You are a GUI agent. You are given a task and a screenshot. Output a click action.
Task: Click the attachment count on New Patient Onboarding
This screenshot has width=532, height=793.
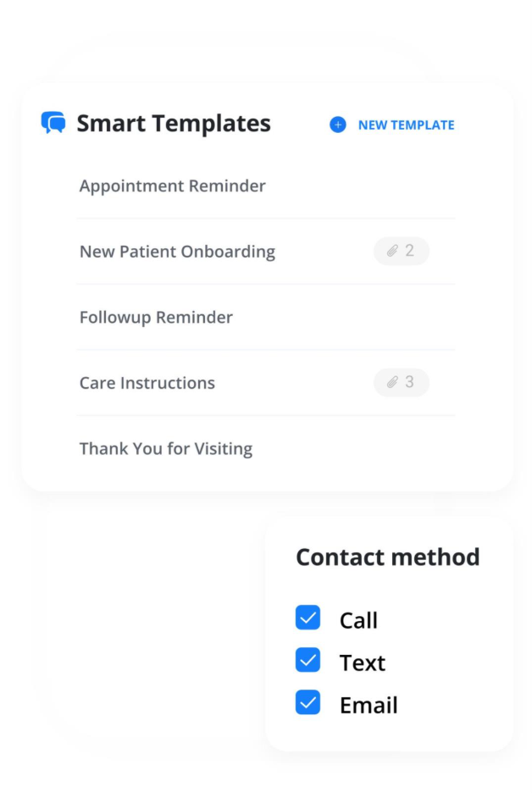pyautogui.click(x=409, y=251)
